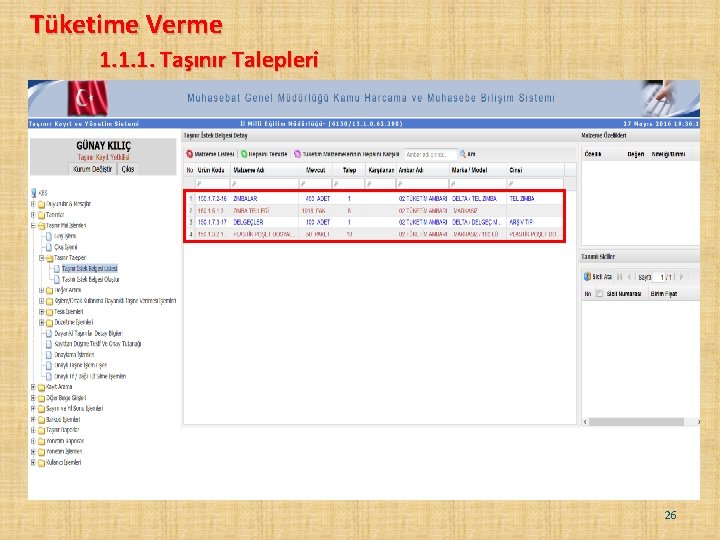Click the green Hepsini Temizle icon
720x540 pixels.
244,154
